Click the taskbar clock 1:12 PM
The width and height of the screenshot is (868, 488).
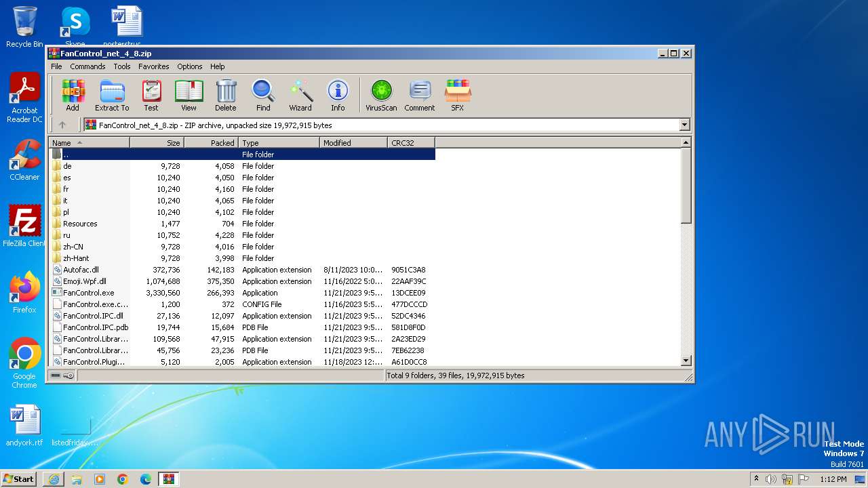[833, 479]
